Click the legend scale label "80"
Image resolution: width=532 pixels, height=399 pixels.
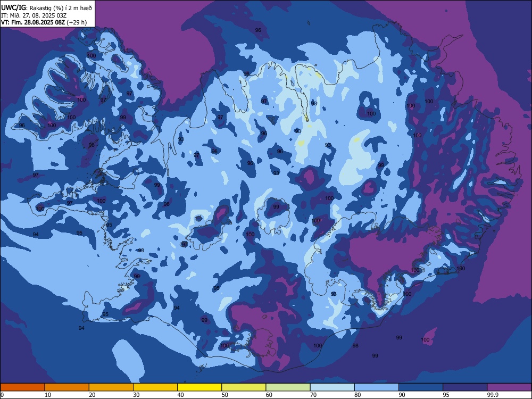[x=358, y=395]
